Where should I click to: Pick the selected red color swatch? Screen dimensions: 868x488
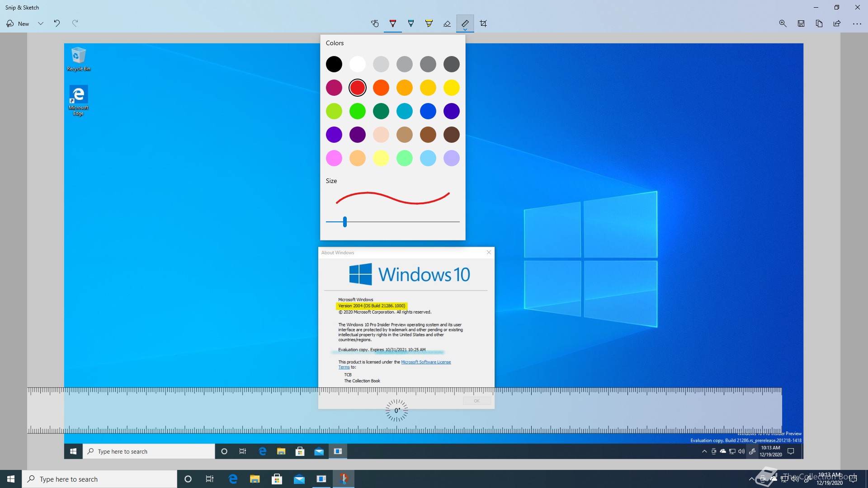358,88
